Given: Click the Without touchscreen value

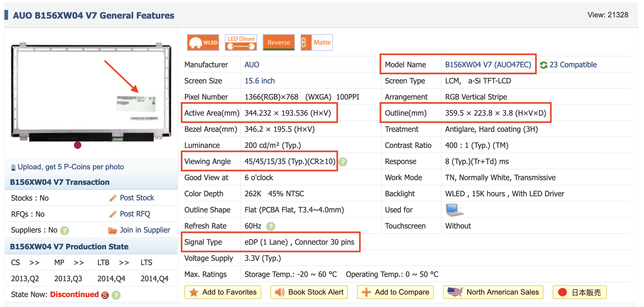Looking at the screenshot, I should (x=458, y=226).
